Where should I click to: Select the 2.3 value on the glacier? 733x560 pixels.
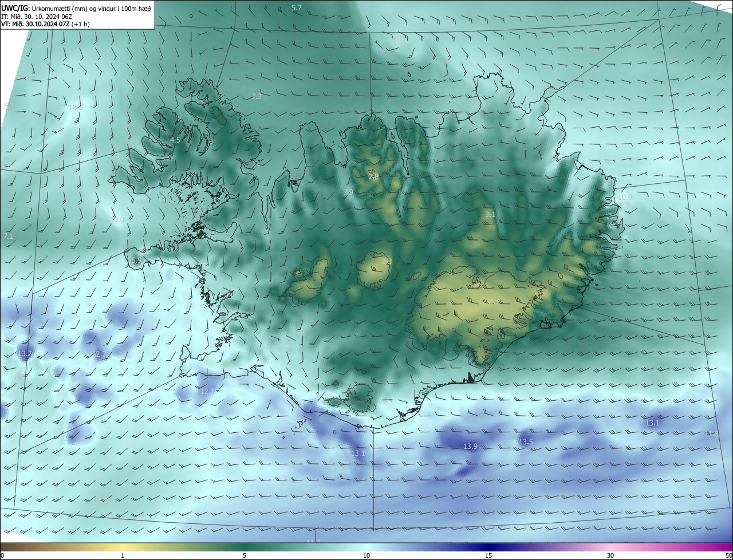(386, 261)
